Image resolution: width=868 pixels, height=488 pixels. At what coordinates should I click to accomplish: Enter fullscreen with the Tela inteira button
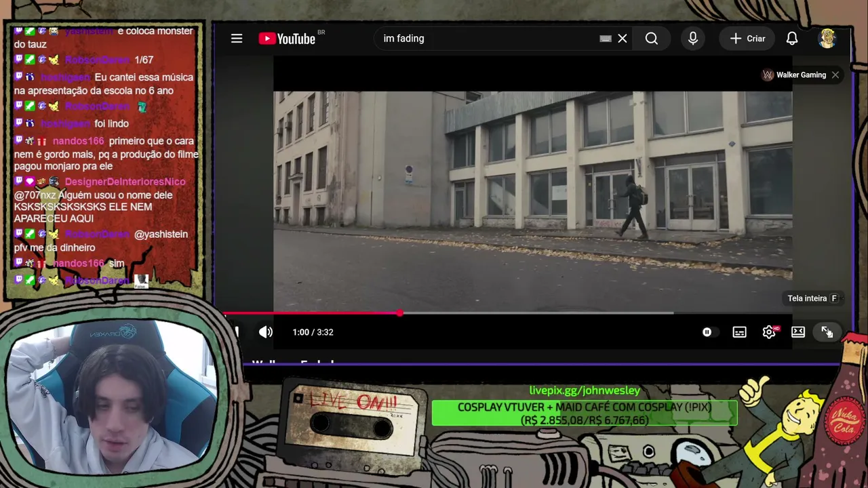point(827,332)
